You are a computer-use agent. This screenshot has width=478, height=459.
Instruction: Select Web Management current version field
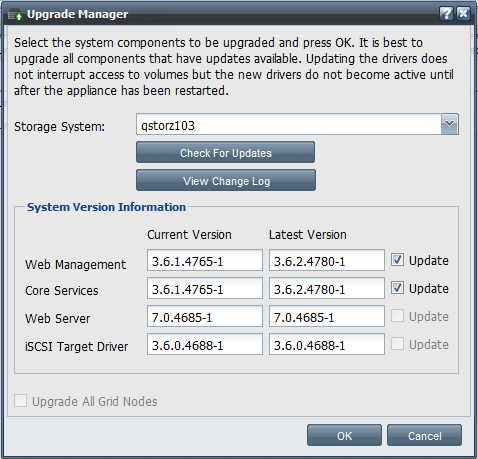(x=205, y=260)
